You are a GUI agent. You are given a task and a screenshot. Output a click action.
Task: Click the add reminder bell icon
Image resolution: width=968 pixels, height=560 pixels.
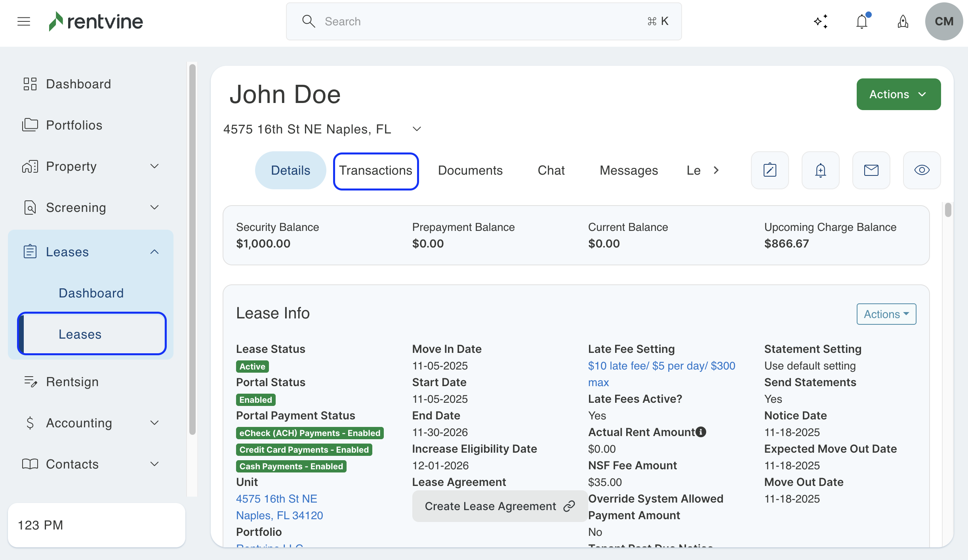[820, 170]
